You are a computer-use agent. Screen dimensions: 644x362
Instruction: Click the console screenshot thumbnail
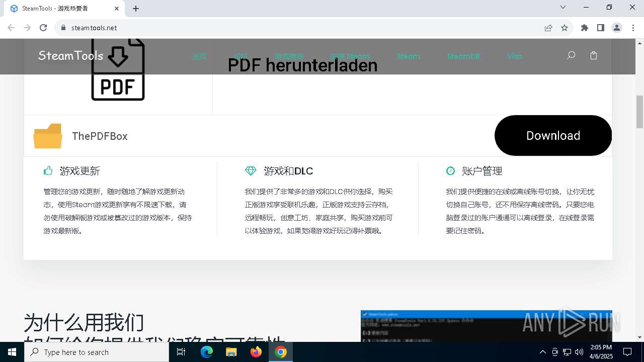486,326
